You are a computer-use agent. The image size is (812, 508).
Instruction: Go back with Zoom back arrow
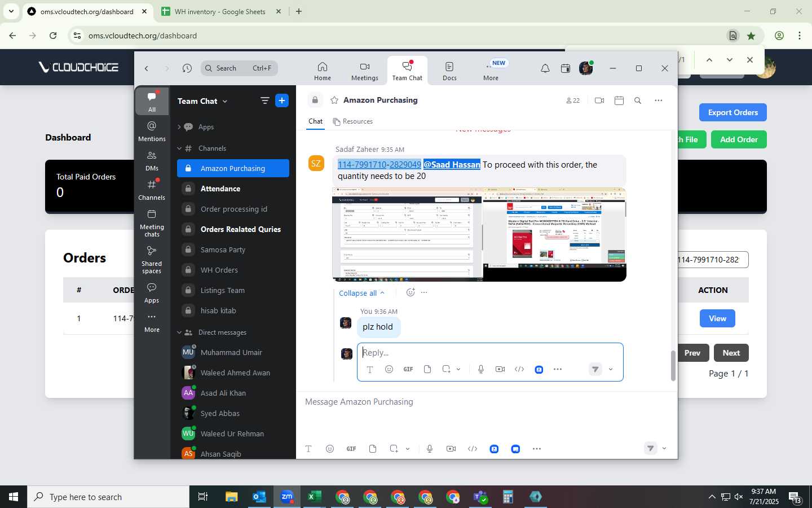click(x=147, y=68)
